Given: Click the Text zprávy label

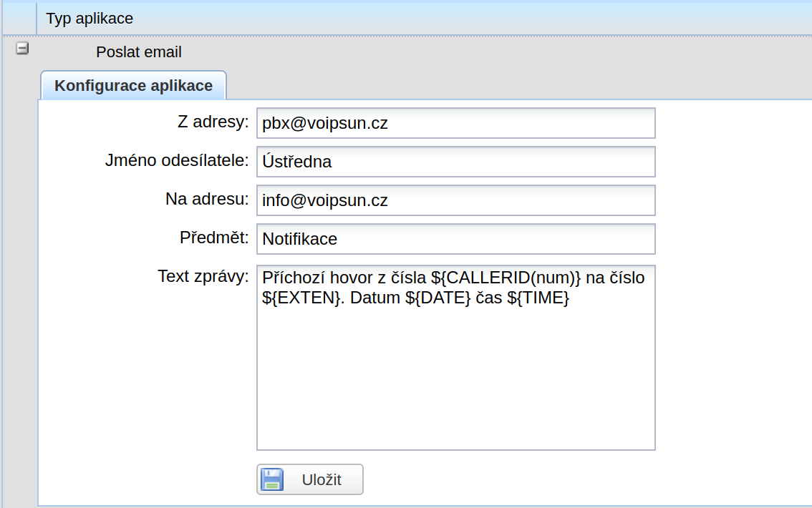Looking at the screenshot, I should click(203, 277).
